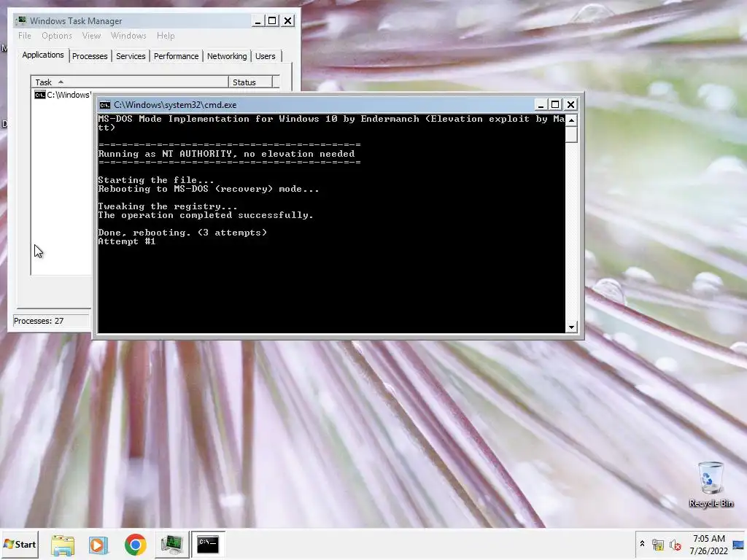Viewport: 747px width, 560px height.
Task: Show hidden system tray icons
Action: [x=642, y=544]
